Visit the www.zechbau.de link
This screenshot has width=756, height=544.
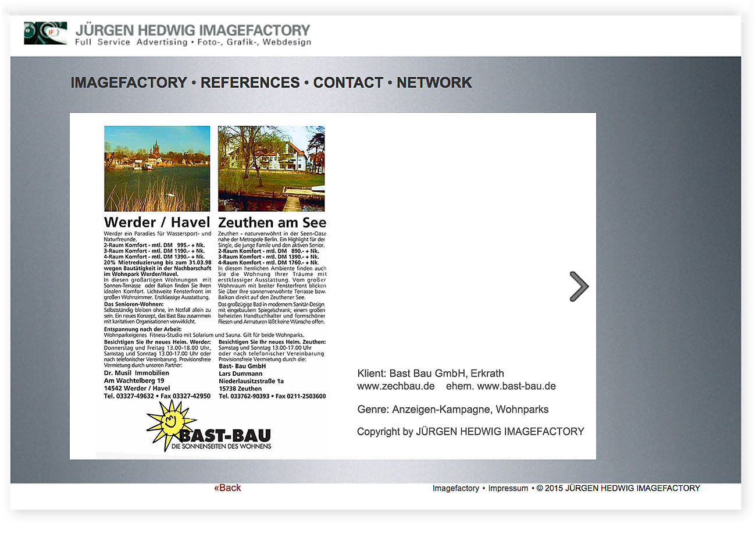396,386
